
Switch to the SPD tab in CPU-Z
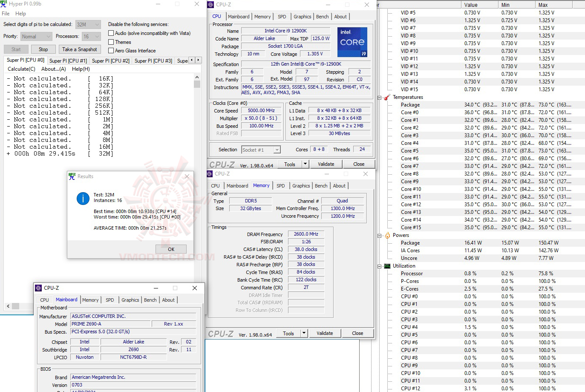(282, 16)
